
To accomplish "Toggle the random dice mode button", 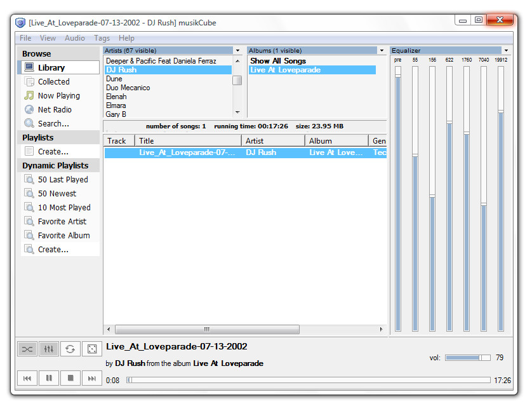I will pyautogui.click(x=92, y=349).
